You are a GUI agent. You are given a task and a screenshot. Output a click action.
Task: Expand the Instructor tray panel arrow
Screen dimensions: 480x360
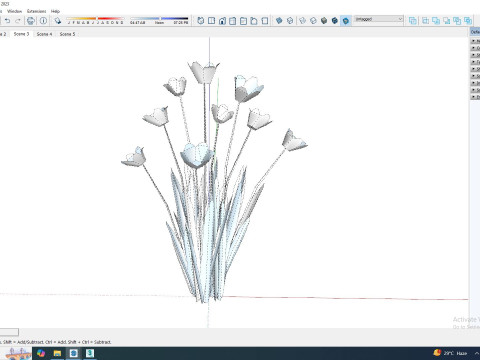tap(473, 83)
